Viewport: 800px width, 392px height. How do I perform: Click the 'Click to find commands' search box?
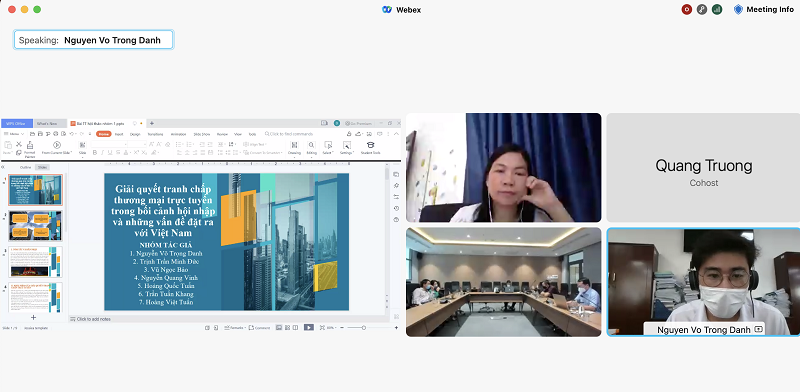click(x=289, y=134)
